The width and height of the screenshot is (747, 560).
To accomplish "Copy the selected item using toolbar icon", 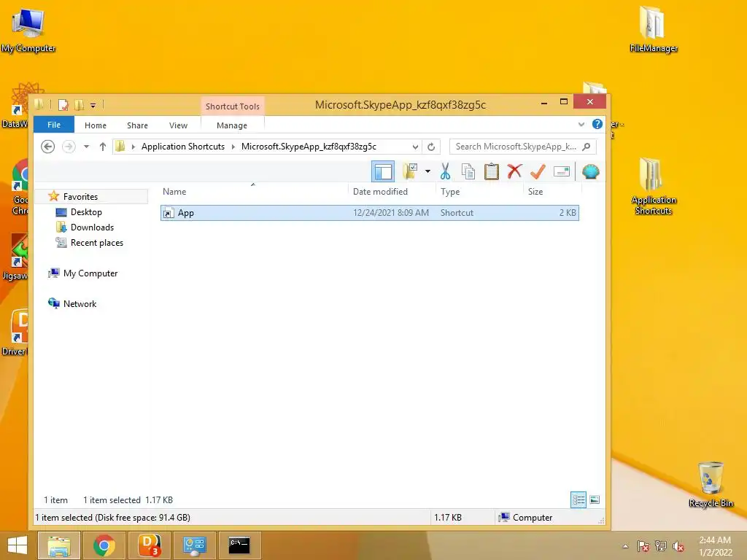I will click(468, 171).
